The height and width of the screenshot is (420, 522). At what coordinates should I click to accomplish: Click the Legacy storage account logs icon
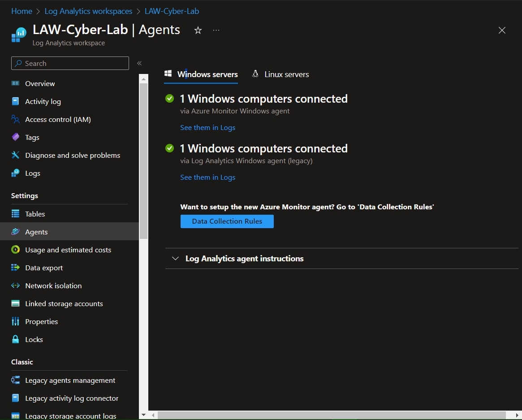[15, 416]
